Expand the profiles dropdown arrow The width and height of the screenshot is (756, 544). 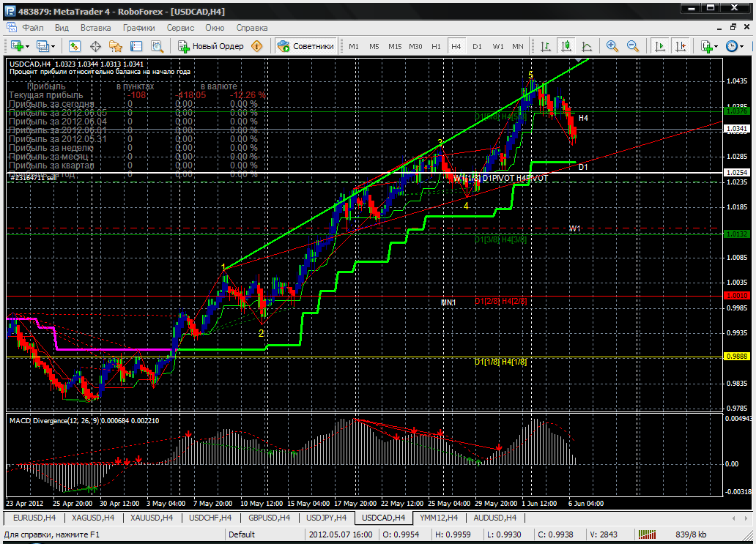coord(53,47)
